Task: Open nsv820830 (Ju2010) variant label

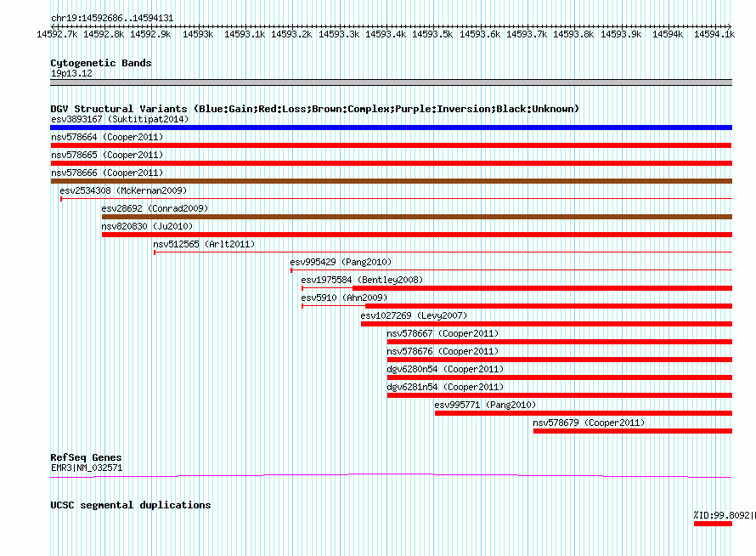Action: [147, 226]
